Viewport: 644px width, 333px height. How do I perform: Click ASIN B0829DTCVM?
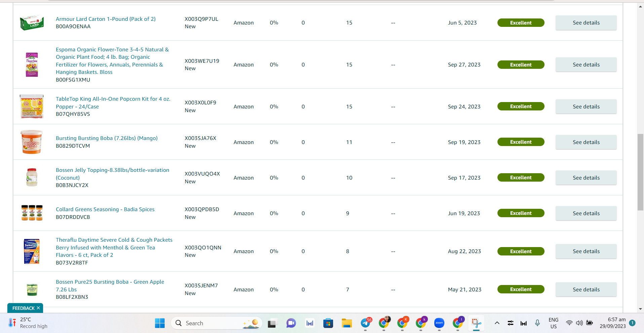tap(73, 146)
